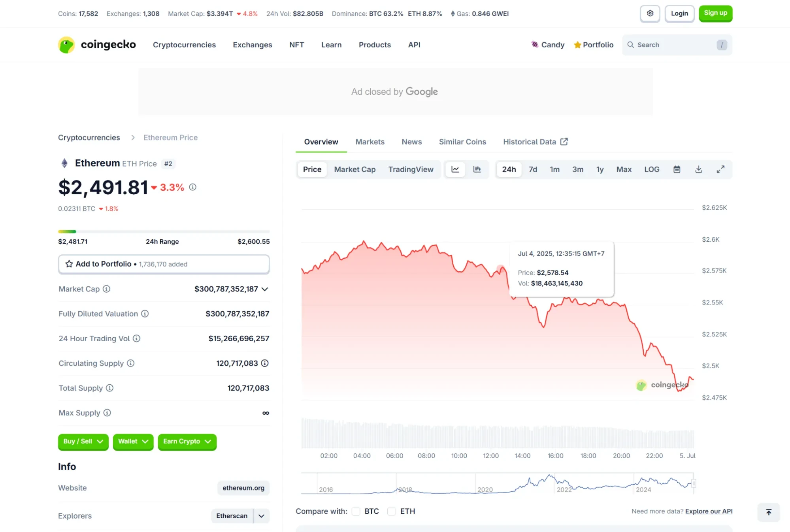
Task: Enable ETH comparison checkbox
Action: coord(392,511)
